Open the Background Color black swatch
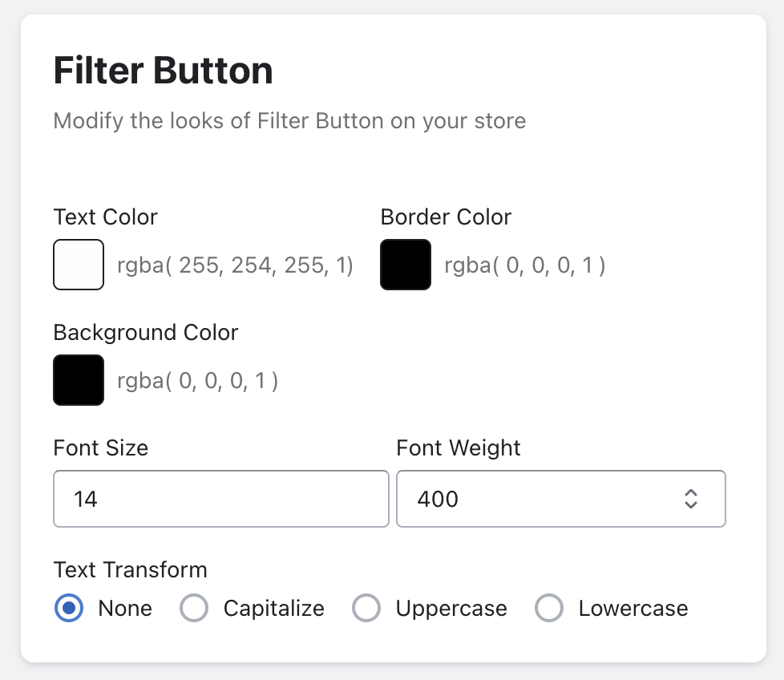The image size is (784, 680). [79, 380]
